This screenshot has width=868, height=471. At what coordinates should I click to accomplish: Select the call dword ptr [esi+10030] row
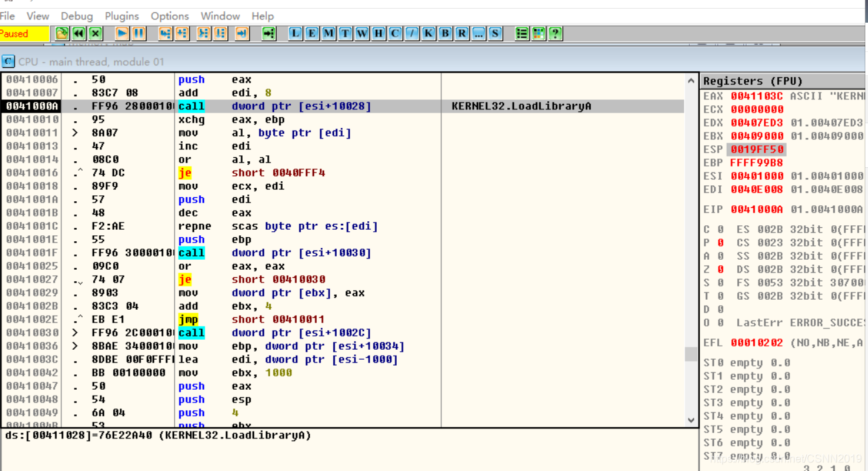[343, 252]
